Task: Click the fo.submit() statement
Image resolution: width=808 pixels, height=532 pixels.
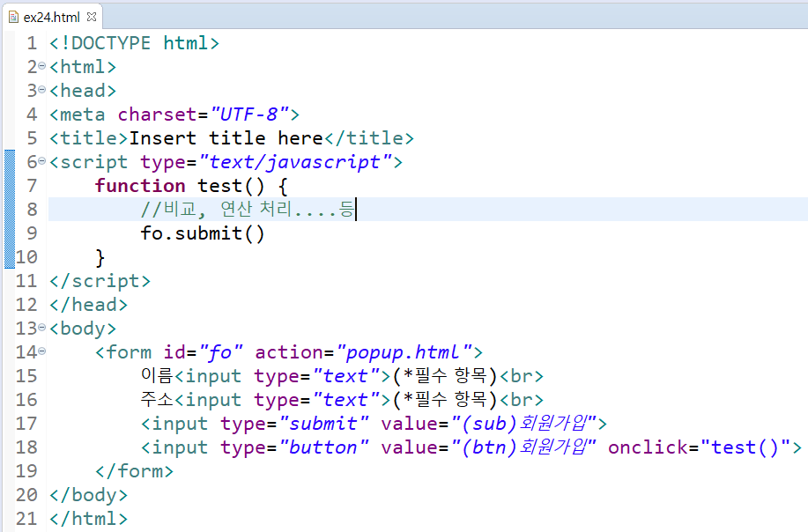Action: point(202,233)
